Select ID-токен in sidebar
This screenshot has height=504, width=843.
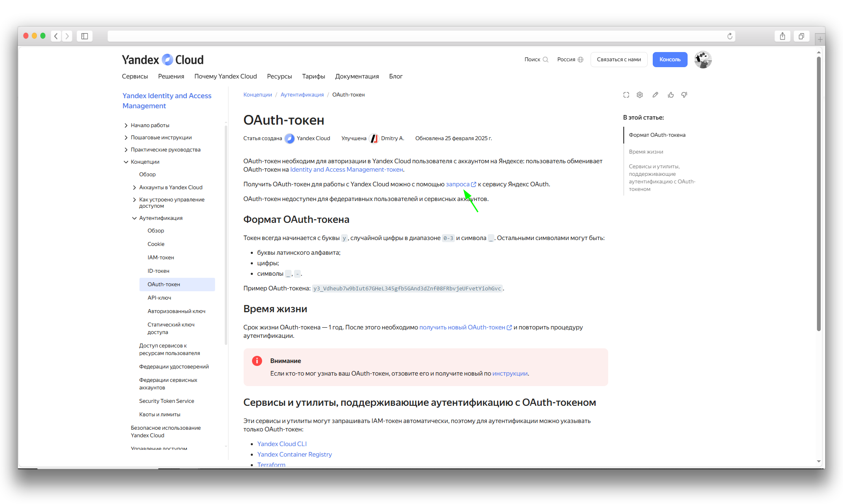[x=158, y=271]
